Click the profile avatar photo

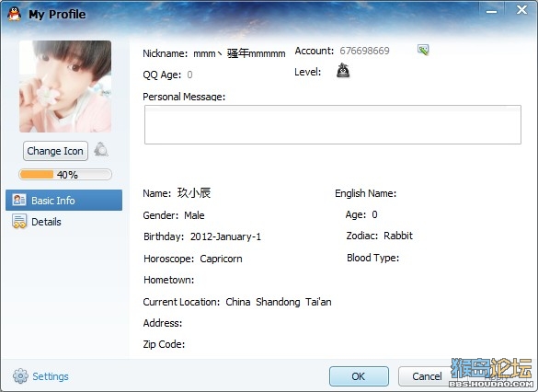65,86
